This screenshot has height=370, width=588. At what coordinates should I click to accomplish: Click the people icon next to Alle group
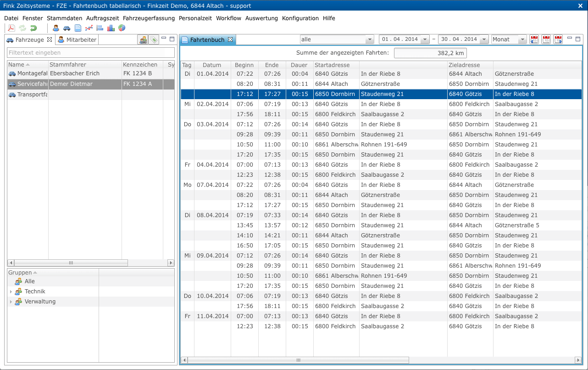(18, 281)
